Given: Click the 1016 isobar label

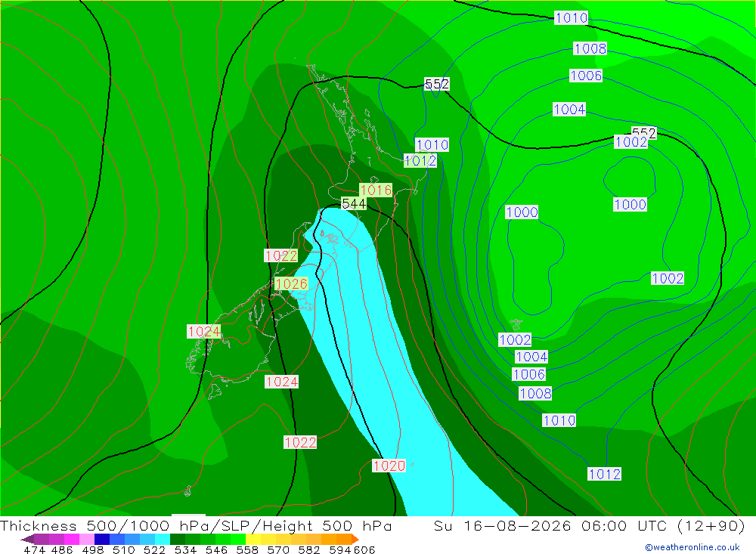Looking at the screenshot, I should pos(376,190).
